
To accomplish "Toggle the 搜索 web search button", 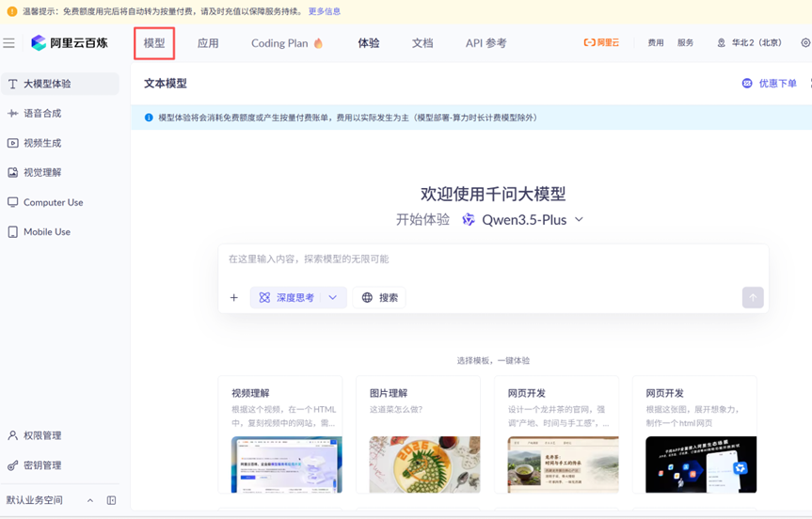I will point(379,297).
